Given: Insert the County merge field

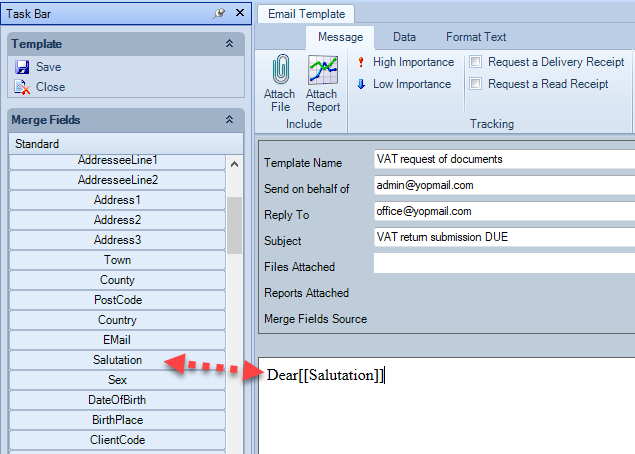Looking at the screenshot, I should [x=117, y=280].
